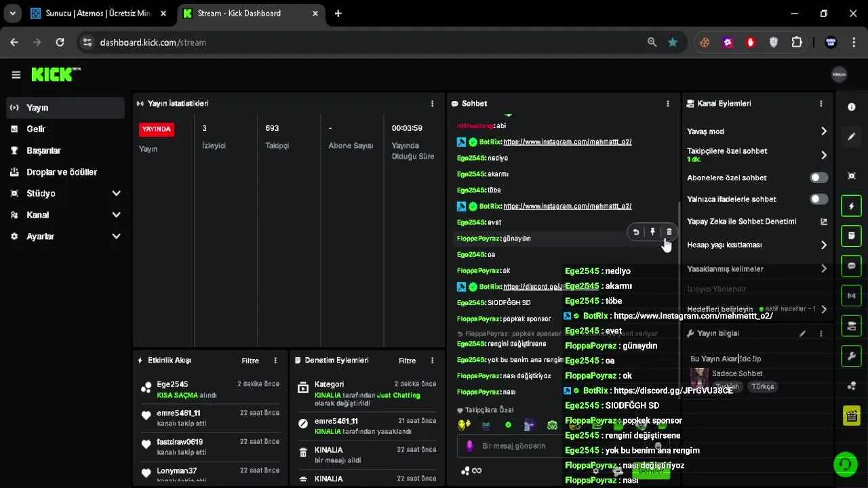Click the stream category thumbnail in Yayın bilgisi
Screen dimensions: 868x488
[699, 377]
